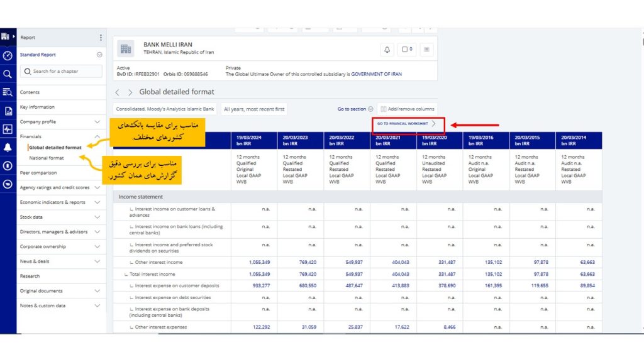Click the Bank Melli Iran building logo
Viewport: 644px width, 362px height.
point(126,49)
